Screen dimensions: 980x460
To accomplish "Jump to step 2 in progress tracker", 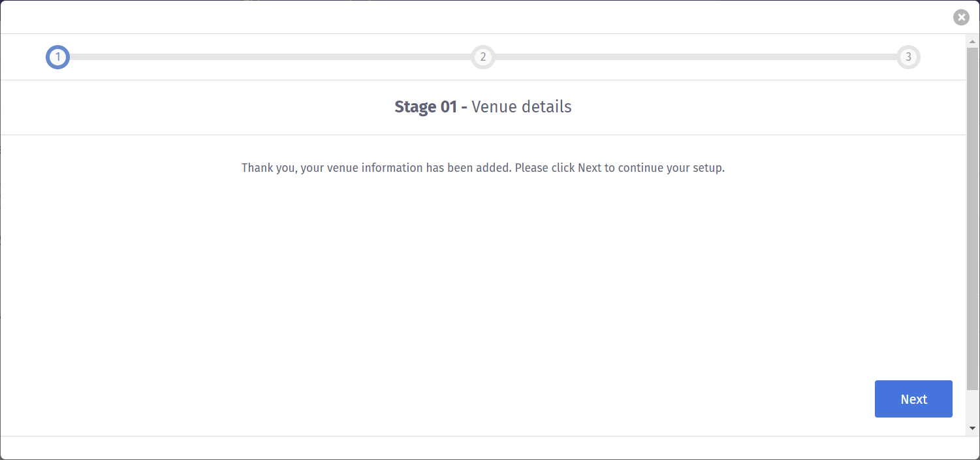I will coord(482,57).
